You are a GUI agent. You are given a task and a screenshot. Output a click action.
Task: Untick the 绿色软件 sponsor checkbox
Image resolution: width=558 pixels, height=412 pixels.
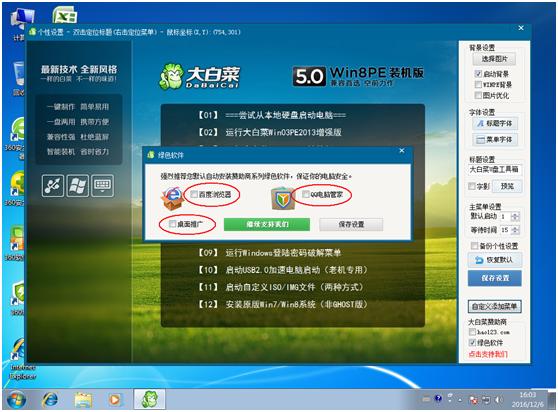pyautogui.click(x=472, y=342)
